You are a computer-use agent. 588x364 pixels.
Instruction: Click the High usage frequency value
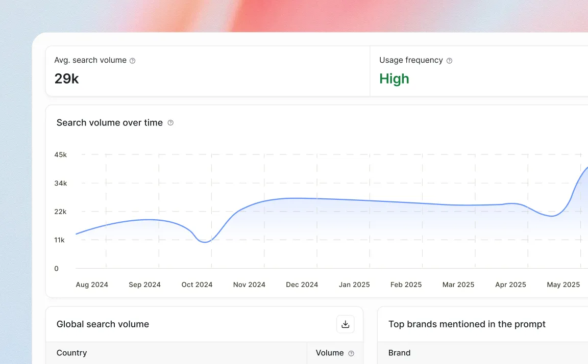[394, 79]
